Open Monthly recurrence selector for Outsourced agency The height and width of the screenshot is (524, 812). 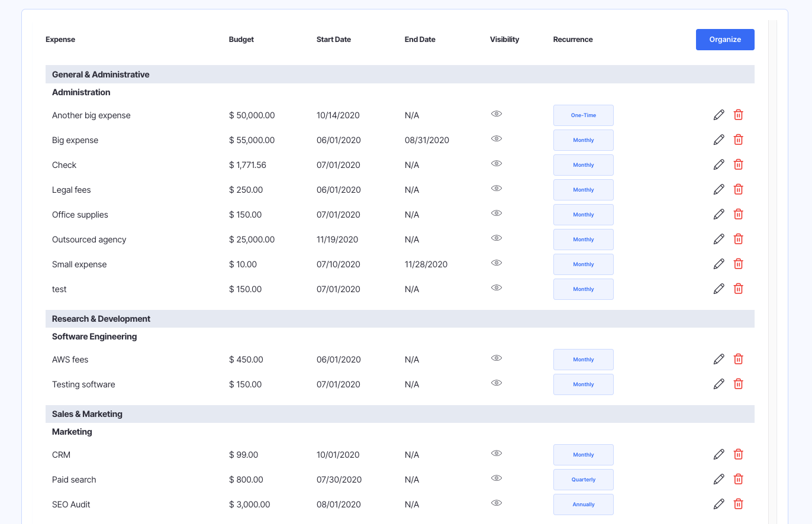(583, 239)
